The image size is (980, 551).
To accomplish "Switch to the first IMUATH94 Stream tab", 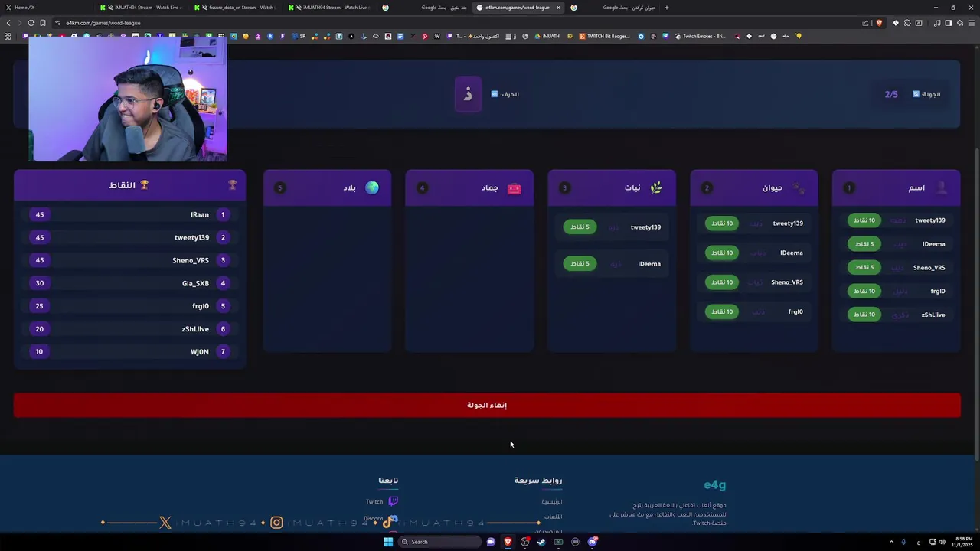I will (x=141, y=8).
